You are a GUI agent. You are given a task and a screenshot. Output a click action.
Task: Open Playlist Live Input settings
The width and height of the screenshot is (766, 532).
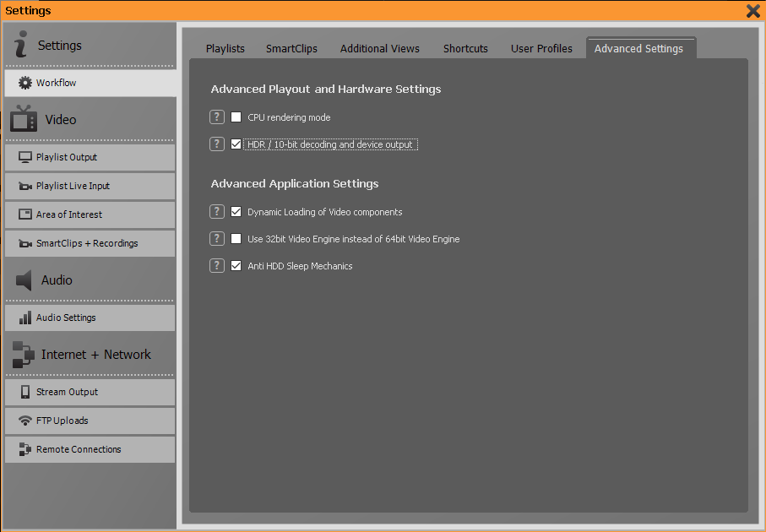click(x=90, y=186)
